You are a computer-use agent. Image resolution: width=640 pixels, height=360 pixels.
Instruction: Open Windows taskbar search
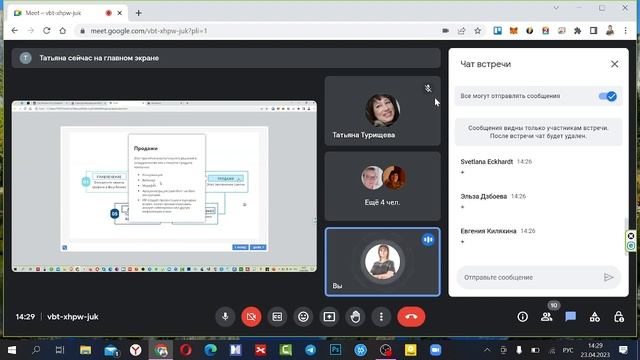point(36,350)
